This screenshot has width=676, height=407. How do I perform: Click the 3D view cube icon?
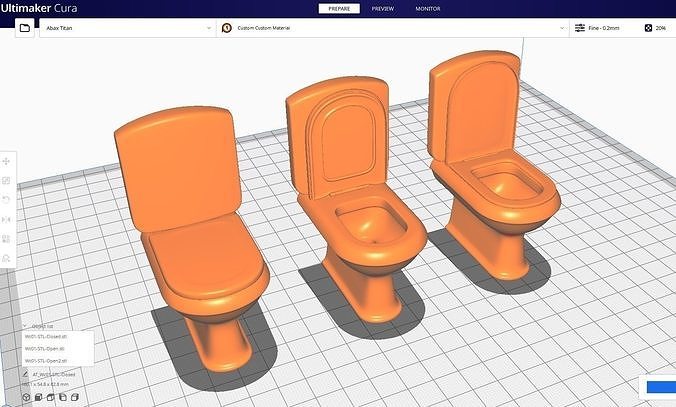tap(26, 397)
